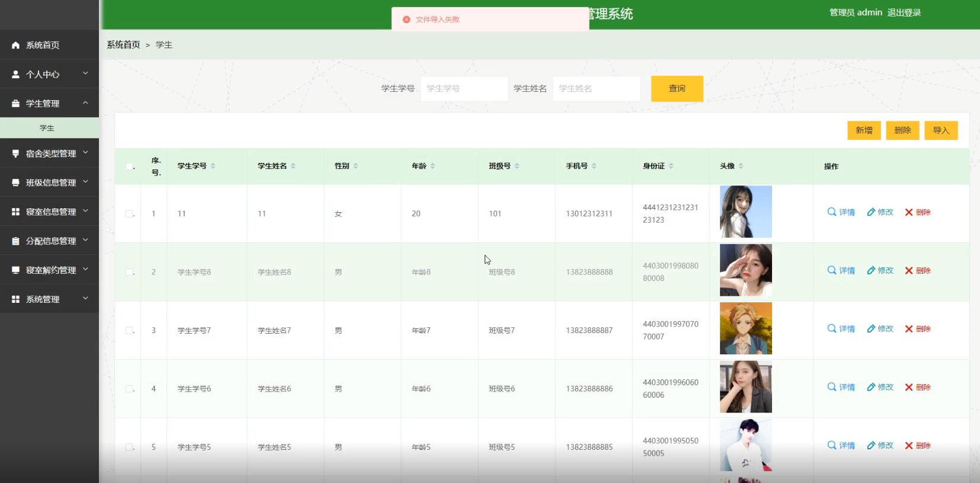Image resolution: width=980 pixels, height=483 pixels.
Task: Click 退出登录 link in header
Action: [904, 12]
